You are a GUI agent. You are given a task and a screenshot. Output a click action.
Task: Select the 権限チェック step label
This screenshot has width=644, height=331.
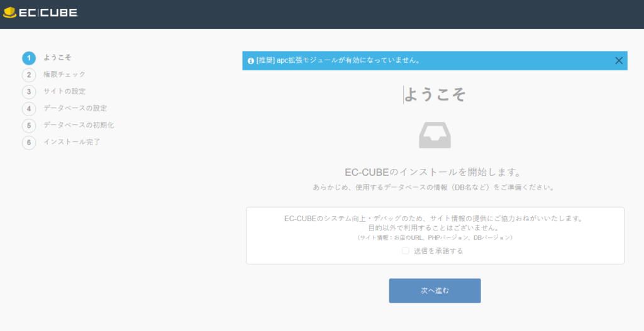(65, 74)
